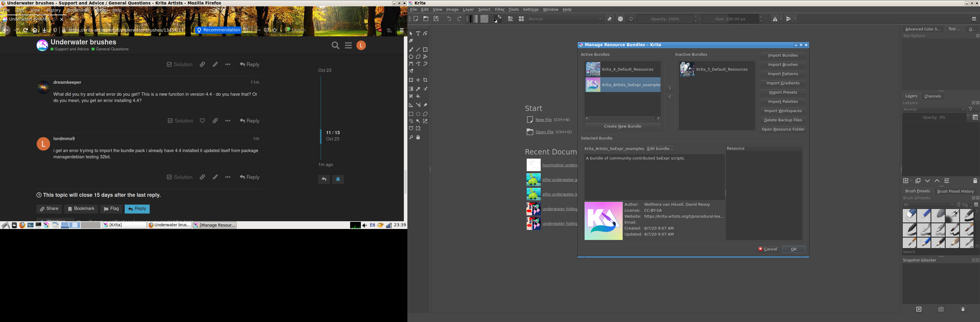Pick the Elliptical selection tool
The width and height of the screenshot is (980, 322).
pos(418,114)
